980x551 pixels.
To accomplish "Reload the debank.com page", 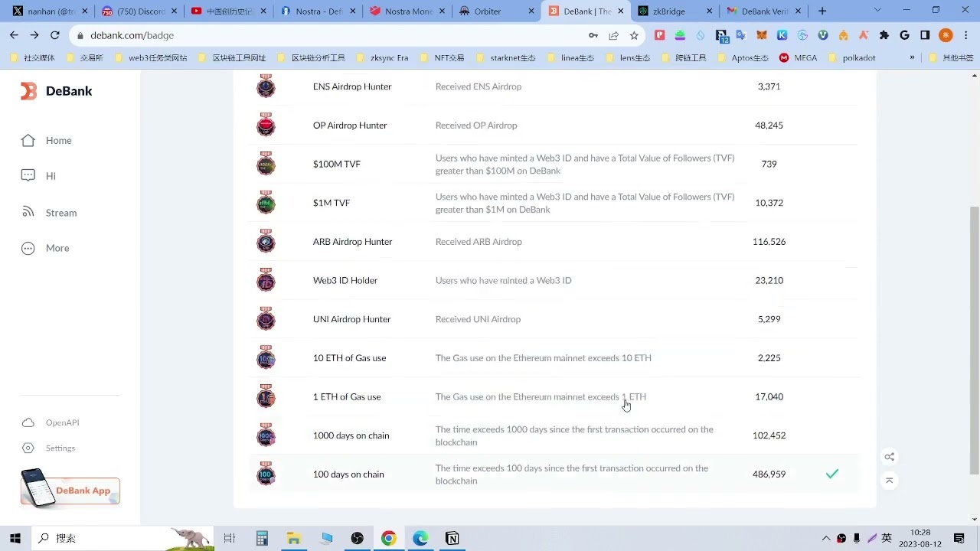I will click(55, 35).
